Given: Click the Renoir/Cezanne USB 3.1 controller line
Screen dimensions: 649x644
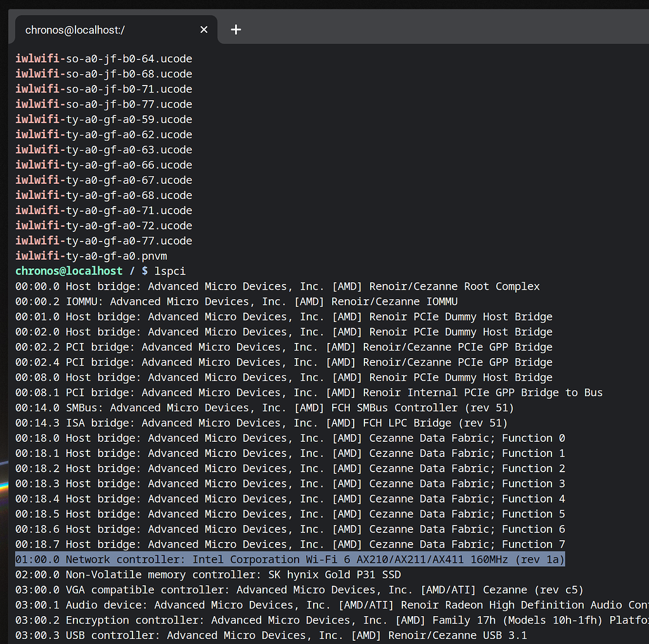Looking at the screenshot, I should tap(271, 636).
